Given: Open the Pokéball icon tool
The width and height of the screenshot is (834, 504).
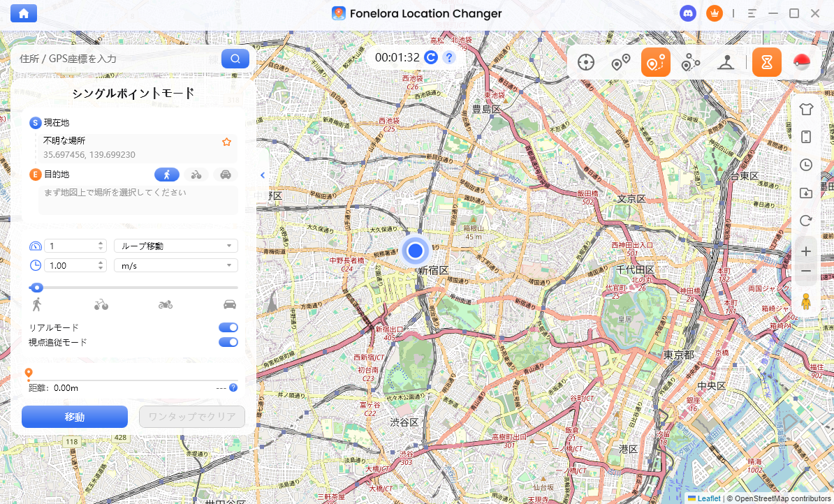Looking at the screenshot, I should 801,63.
